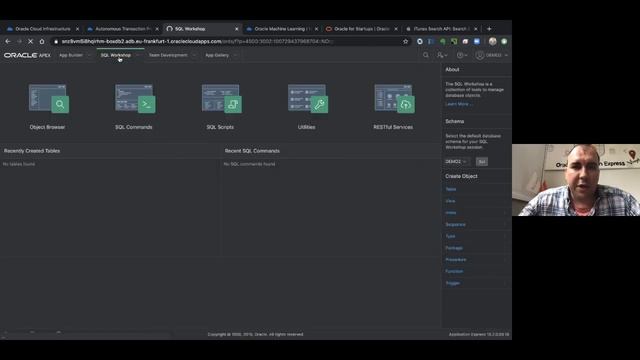The height and width of the screenshot is (360, 640).
Task: Open the Help menu icon
Action: [462, 55]
